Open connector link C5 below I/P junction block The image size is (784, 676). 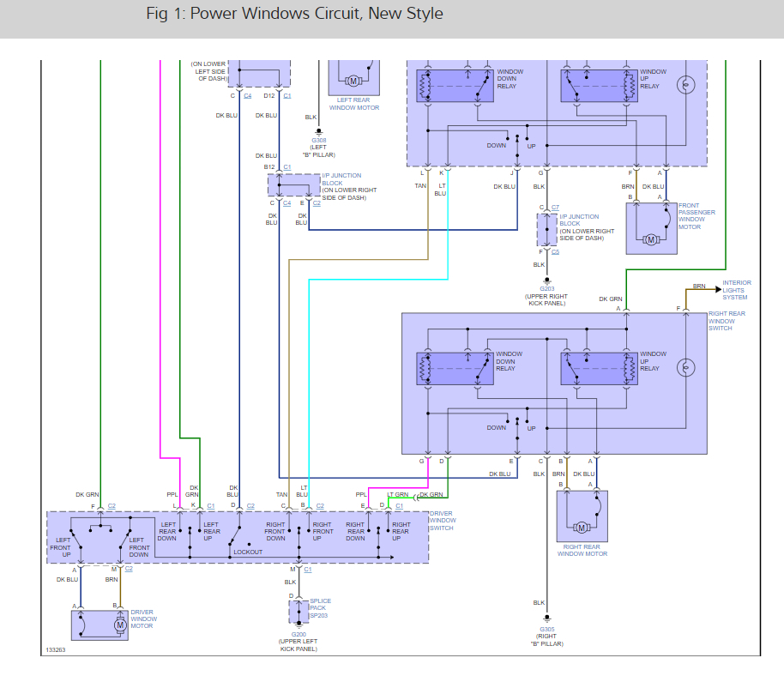pyautogui.click(x=556, y=252)
